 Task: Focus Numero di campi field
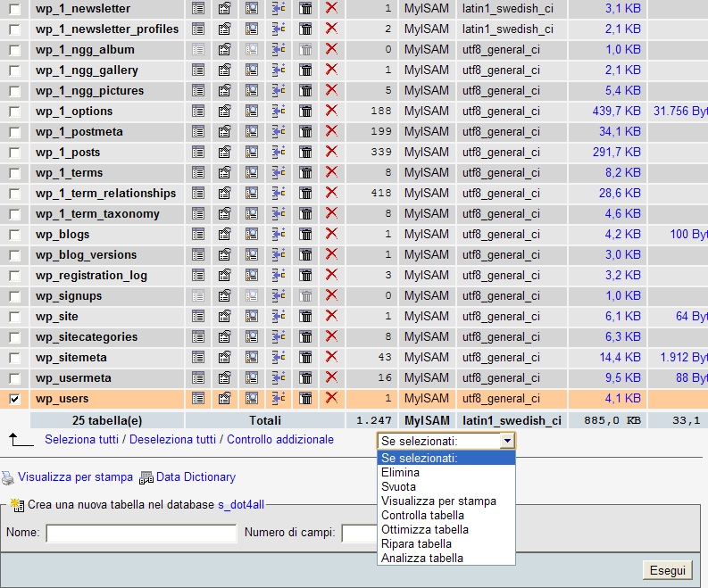360,533
